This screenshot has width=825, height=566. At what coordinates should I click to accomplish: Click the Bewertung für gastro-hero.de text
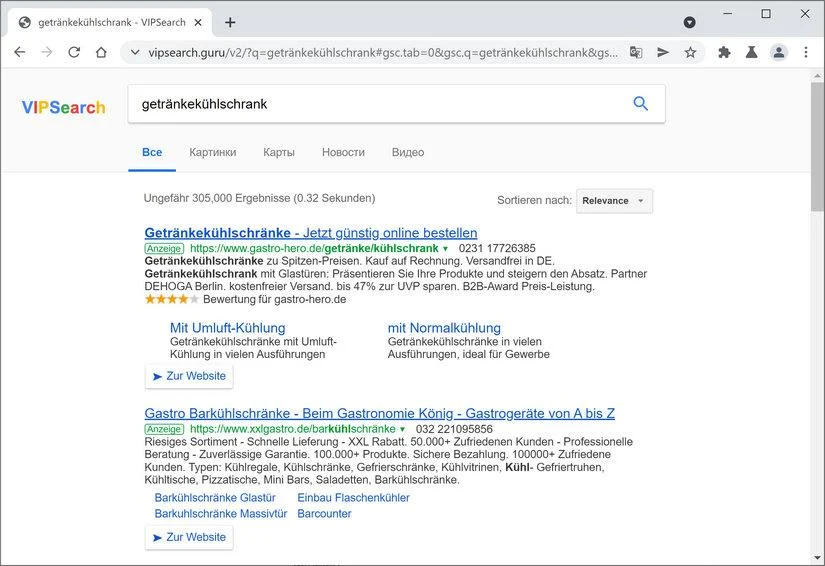(275, 299)
